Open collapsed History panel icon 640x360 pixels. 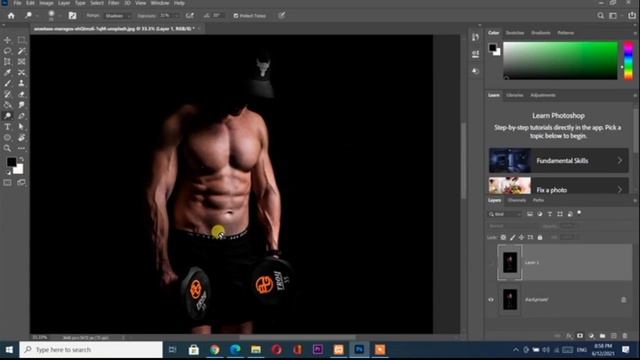476,37
